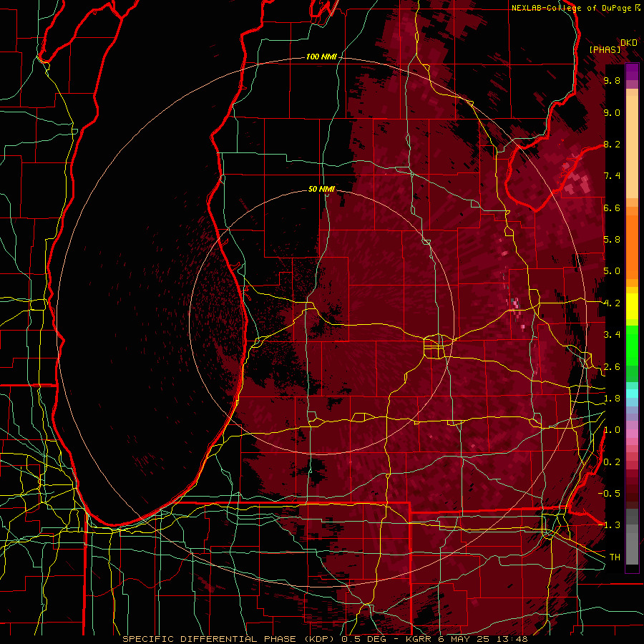Image resolution: width=644 pixels, height=644 pixels.
Task: Click the orange segment of the color bar
Action: pyautogui.click(x=632, y=243)
